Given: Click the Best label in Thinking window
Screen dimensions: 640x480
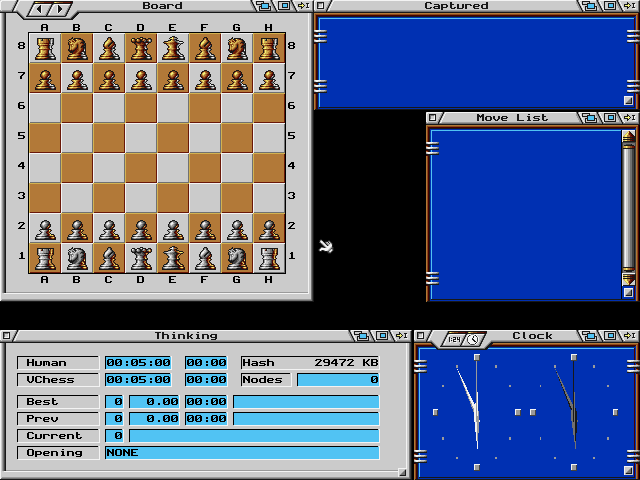Looking at the screenshot, I should click(x=58, y=402).
